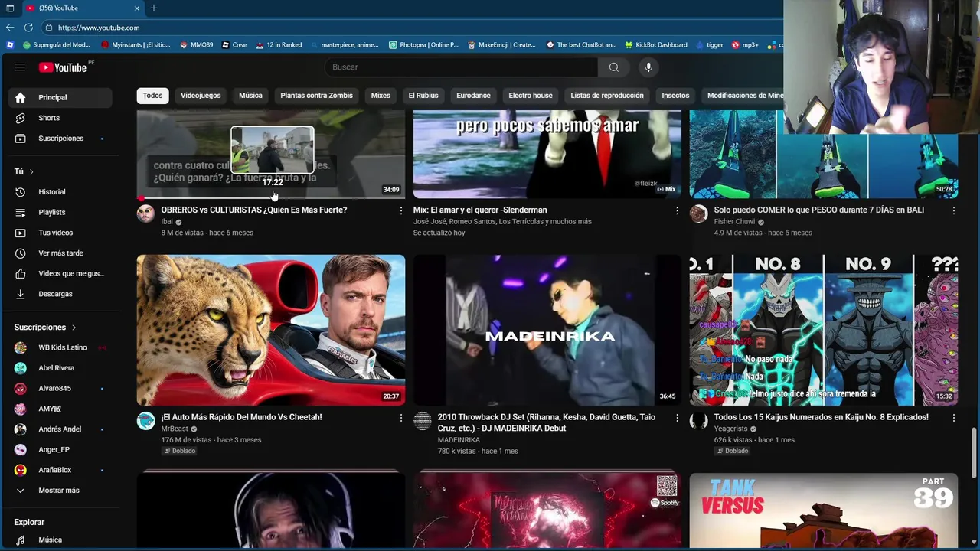Open options for Auto Más Rápido video
The image size is (980, 551).
coord(400,418)
